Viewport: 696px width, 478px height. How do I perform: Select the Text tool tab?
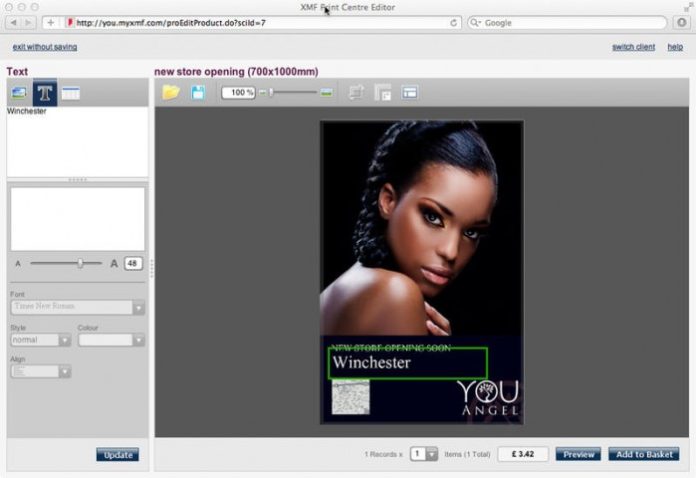(45, 93)
